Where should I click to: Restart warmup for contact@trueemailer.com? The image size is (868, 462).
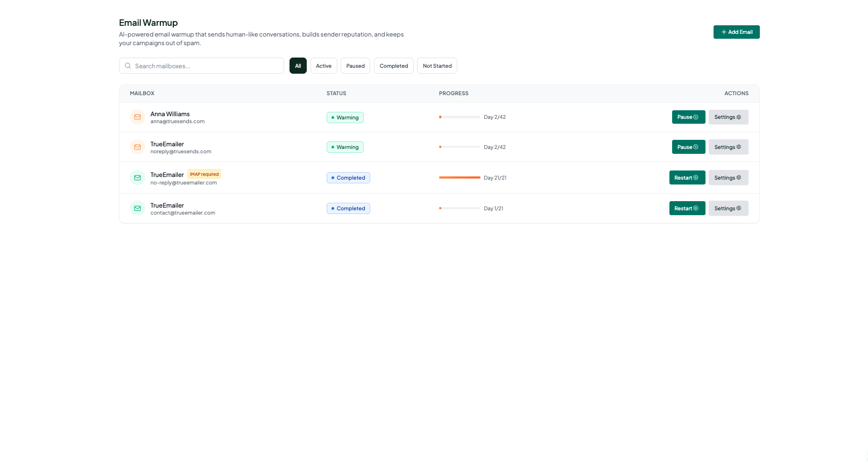pos(687,209)
